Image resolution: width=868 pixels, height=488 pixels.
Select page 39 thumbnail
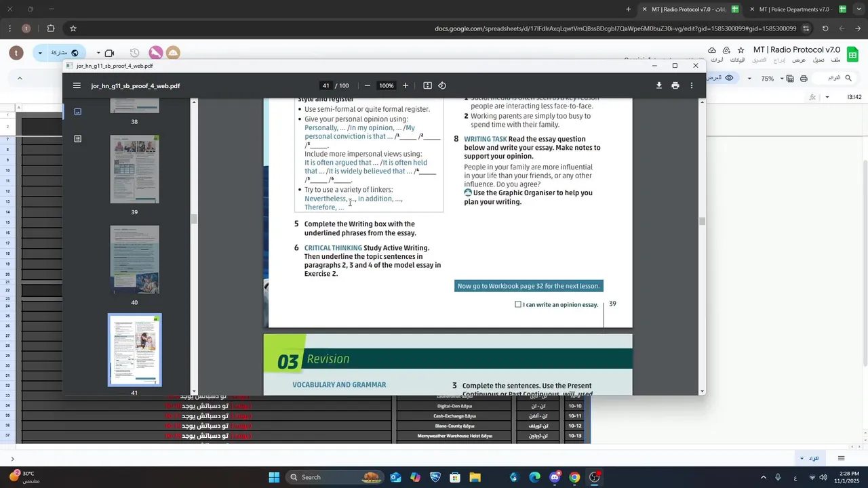tap(134, 169)
